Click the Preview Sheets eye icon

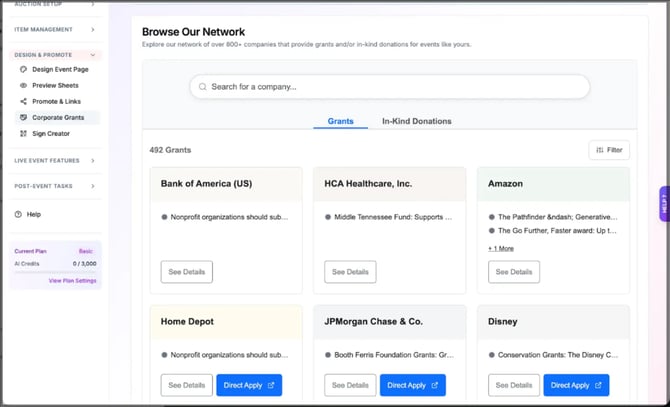23,86
